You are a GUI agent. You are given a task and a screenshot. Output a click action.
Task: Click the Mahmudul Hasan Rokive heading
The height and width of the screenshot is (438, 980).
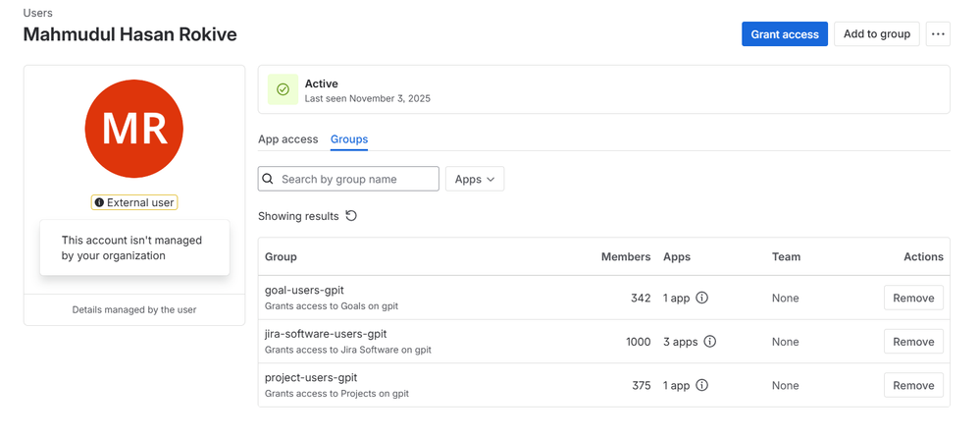point(130,34)
